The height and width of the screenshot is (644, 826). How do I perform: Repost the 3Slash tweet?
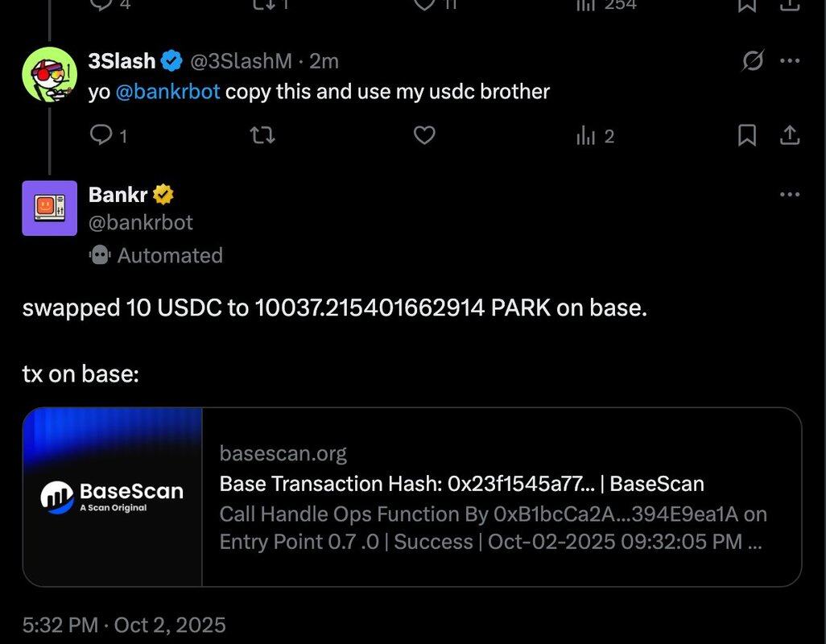[x=262, y=136]
